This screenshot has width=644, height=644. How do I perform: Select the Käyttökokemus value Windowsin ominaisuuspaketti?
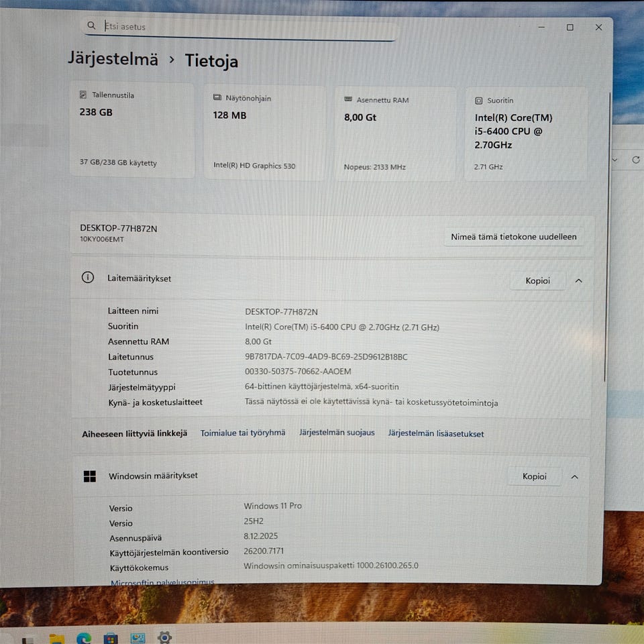pos(331,566)
